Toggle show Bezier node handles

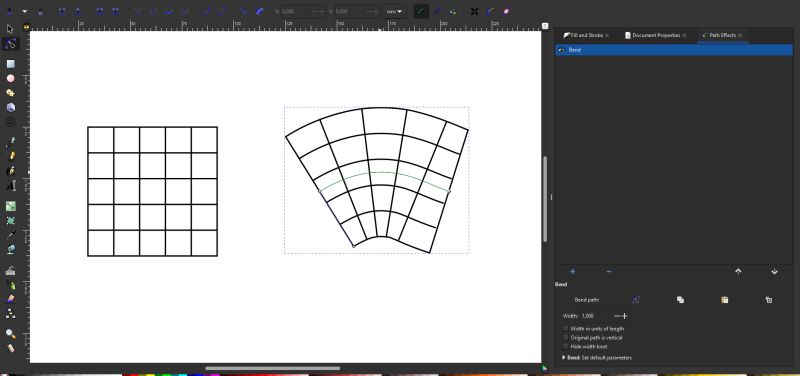(x=490, y=11)
